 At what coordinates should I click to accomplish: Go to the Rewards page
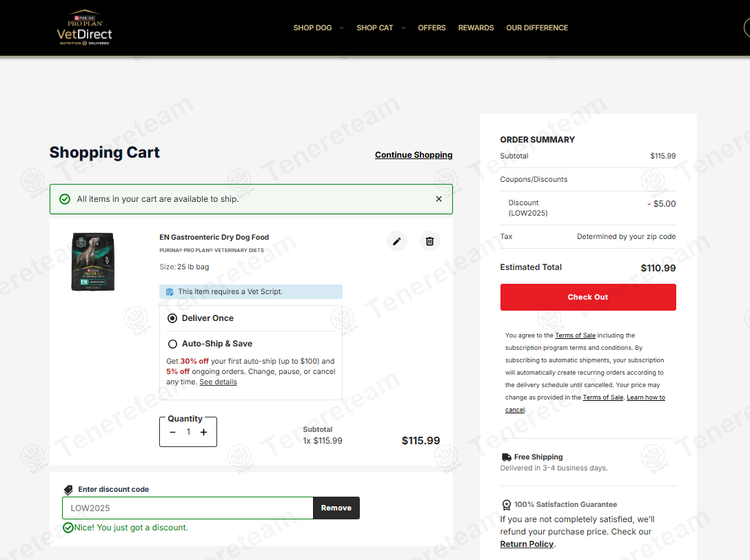pos(476,28)
